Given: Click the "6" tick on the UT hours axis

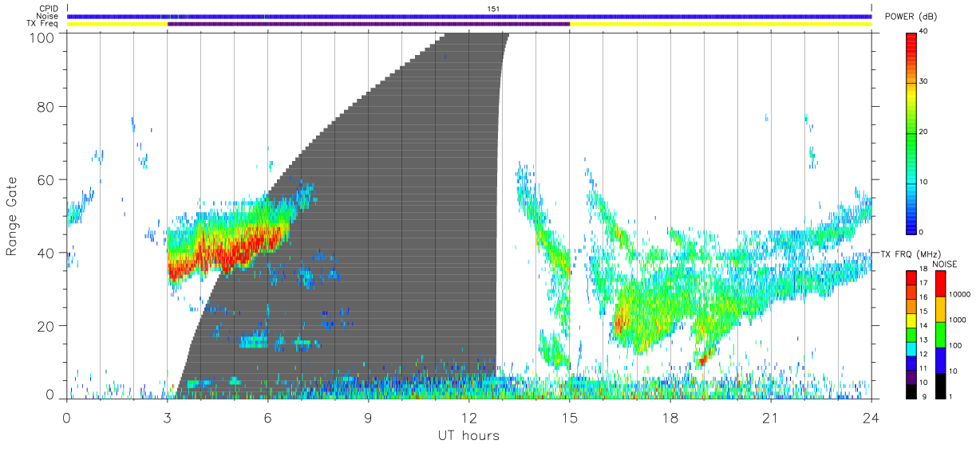Looking at the screenshot, I should click(x=268, y=418).
